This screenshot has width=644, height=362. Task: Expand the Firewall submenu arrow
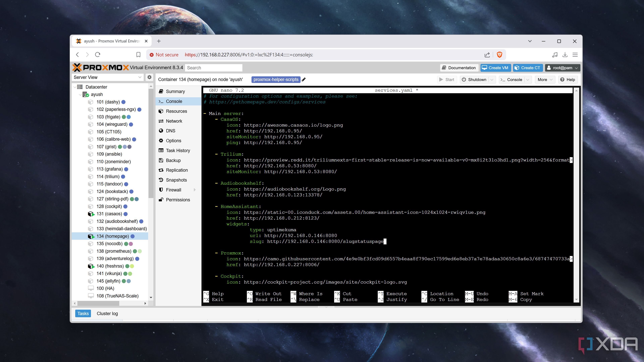click(x=195, y=190)
